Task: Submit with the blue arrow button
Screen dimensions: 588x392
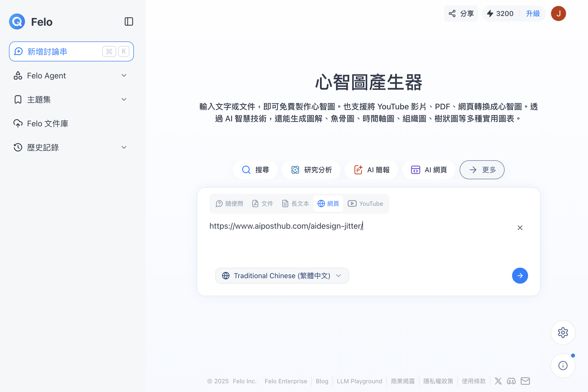Action: tap(520, 275)
